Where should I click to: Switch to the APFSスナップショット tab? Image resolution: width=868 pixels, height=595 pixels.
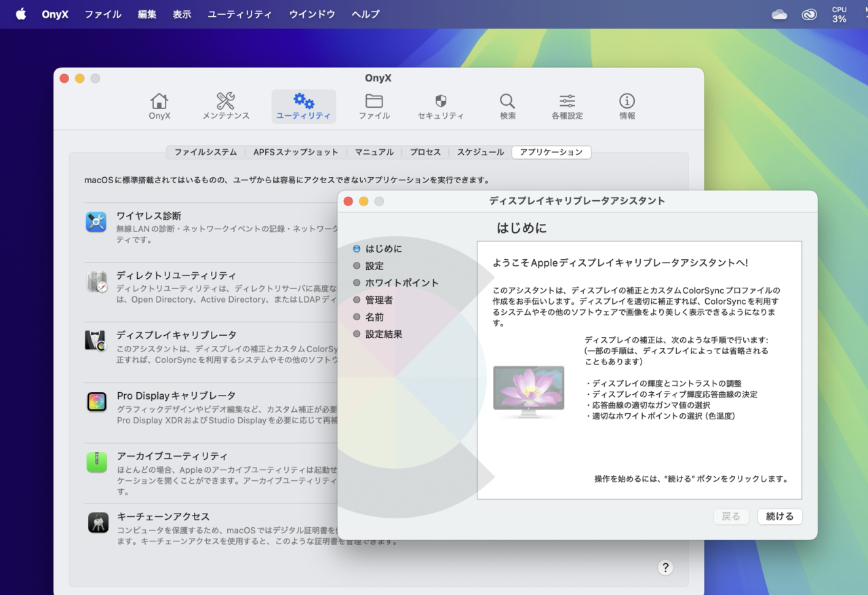296,152
